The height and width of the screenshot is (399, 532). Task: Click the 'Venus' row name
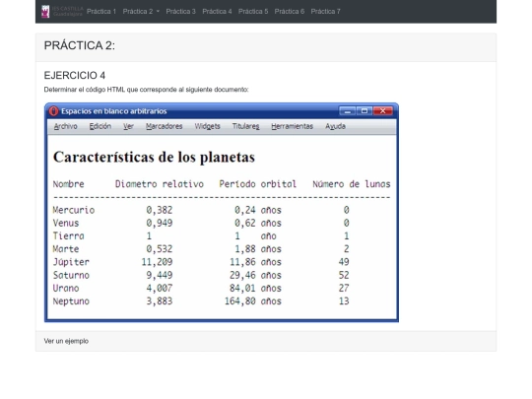point(66,223)
